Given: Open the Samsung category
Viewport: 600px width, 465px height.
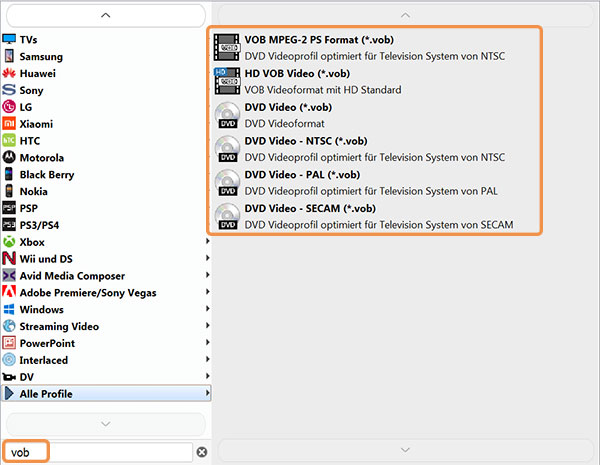Looking at the screenshot, I should tap(41, 57).
